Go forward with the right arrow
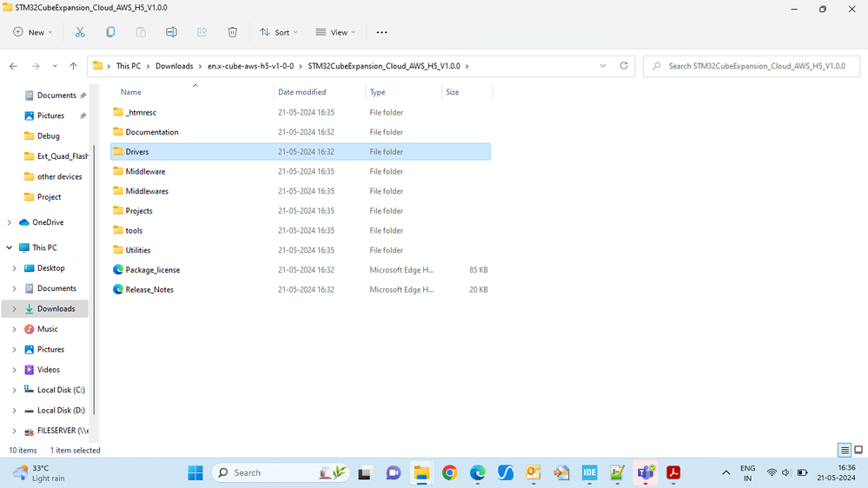 (36, 66)
